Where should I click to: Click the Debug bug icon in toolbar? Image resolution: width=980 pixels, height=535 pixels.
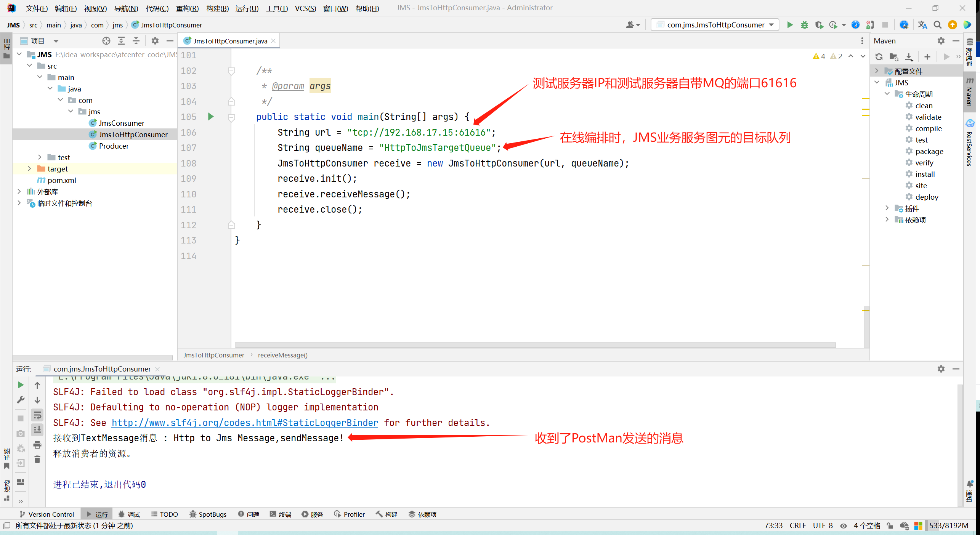804,25
